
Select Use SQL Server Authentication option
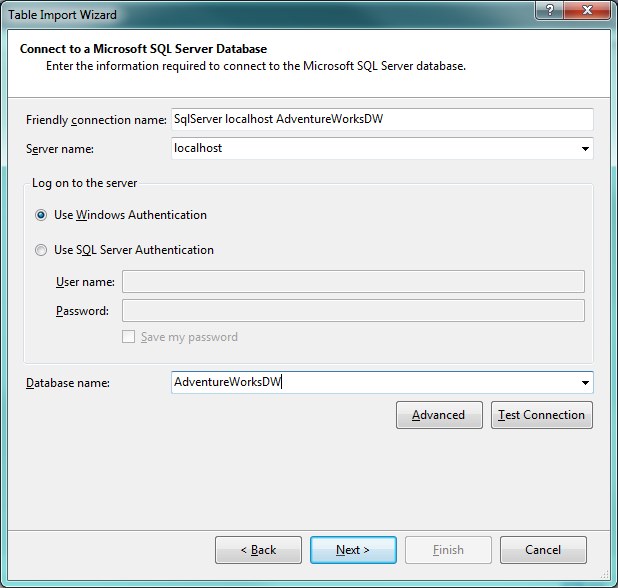[x=41, y=250]
